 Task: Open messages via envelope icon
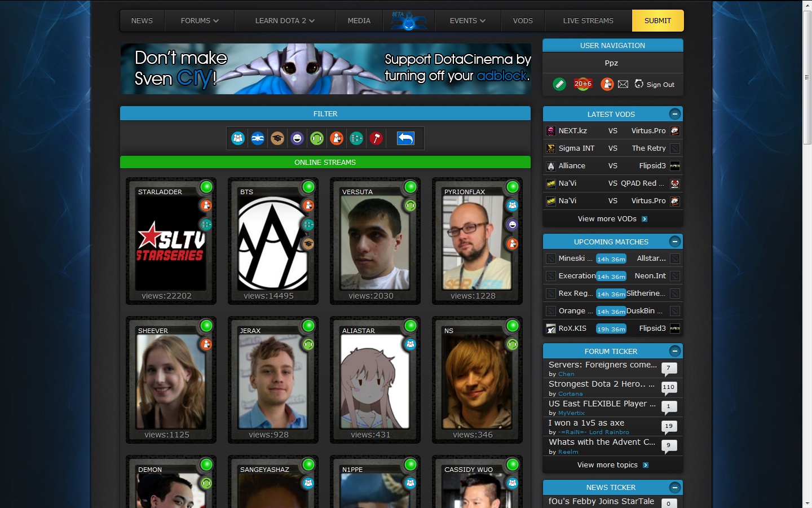tap(623, 84)
